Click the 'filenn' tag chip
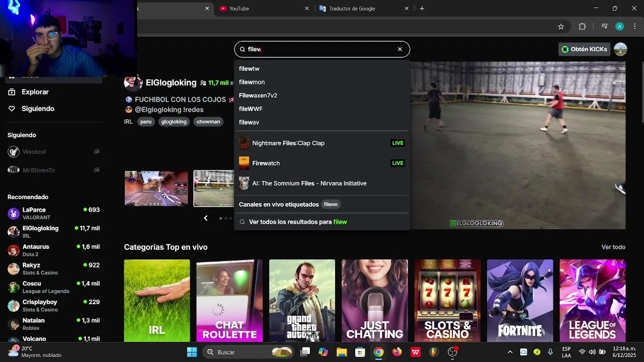Image resolution: width=644 pixels, height=362 pixels. (x=331, y=204)
